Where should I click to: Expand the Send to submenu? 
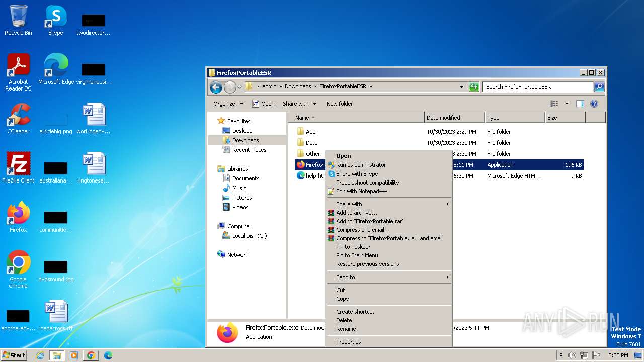pos(389,277)
